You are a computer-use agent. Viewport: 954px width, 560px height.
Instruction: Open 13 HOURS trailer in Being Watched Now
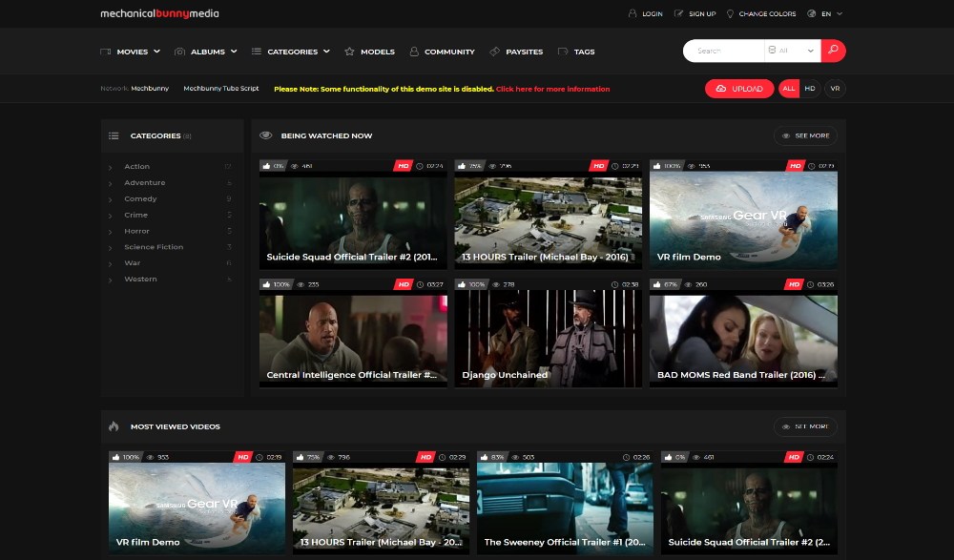(x=549, y=219)
